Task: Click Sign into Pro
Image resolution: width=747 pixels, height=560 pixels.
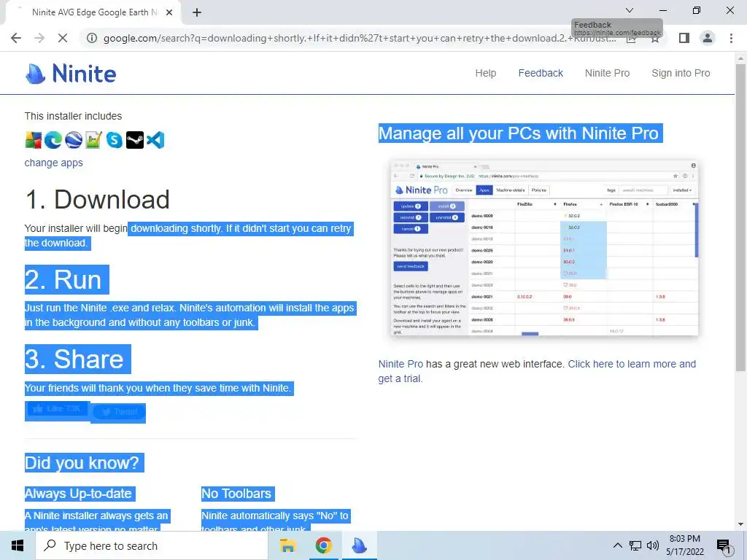Action: point(681,74)
